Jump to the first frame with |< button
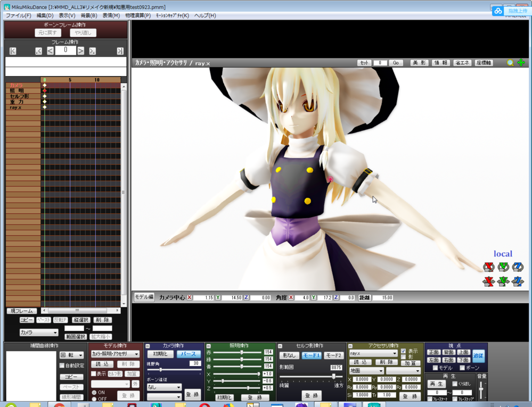Image resolution: width=532 pixels, height=407 pixels. (x=13, y=51)
